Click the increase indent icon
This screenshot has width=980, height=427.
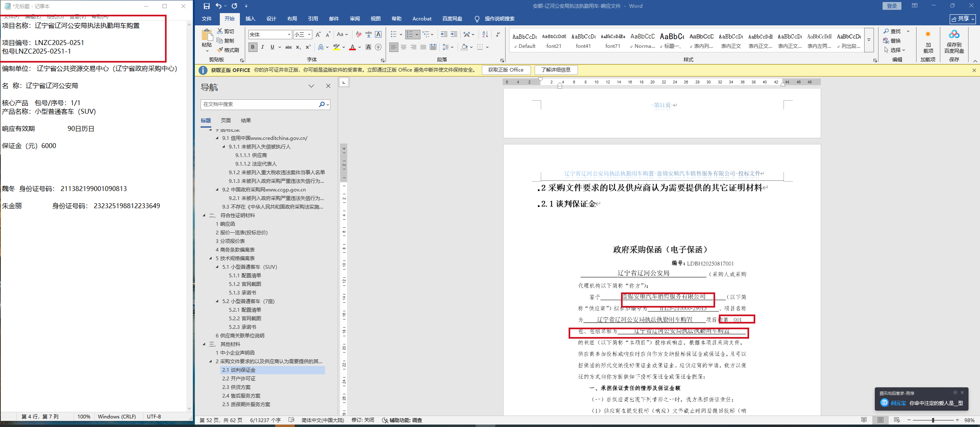click(454, 34)
